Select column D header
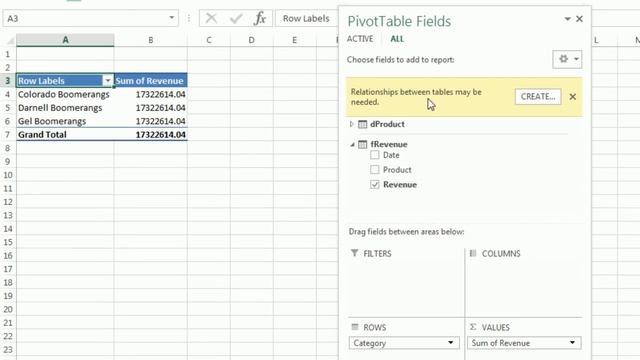640x360 pixels. pos(251,40)
